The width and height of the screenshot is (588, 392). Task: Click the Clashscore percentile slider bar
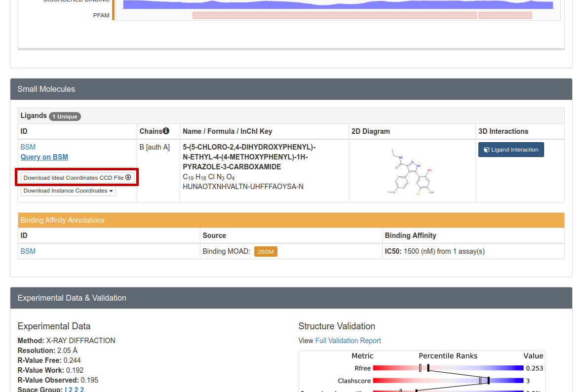(x=448, y=381)
